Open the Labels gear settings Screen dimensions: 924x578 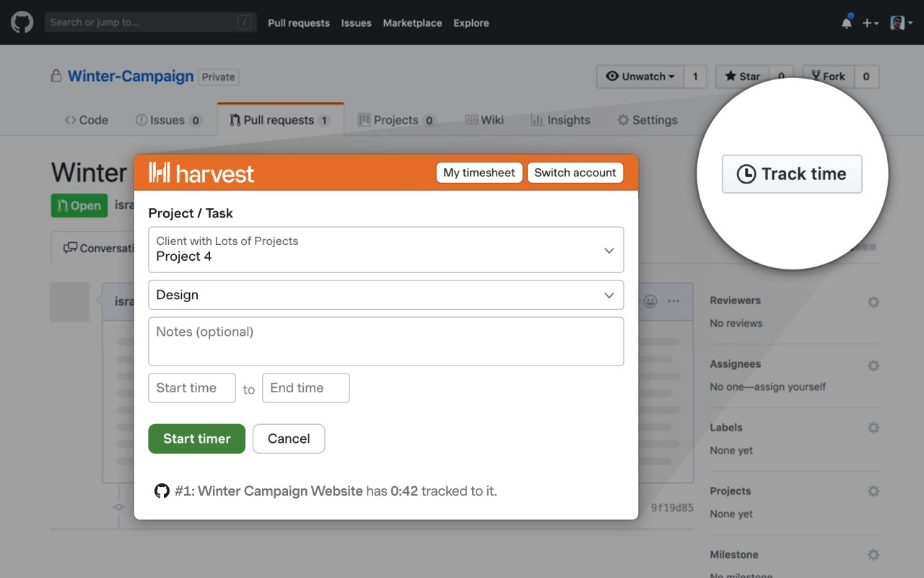[x=873, y=428]
